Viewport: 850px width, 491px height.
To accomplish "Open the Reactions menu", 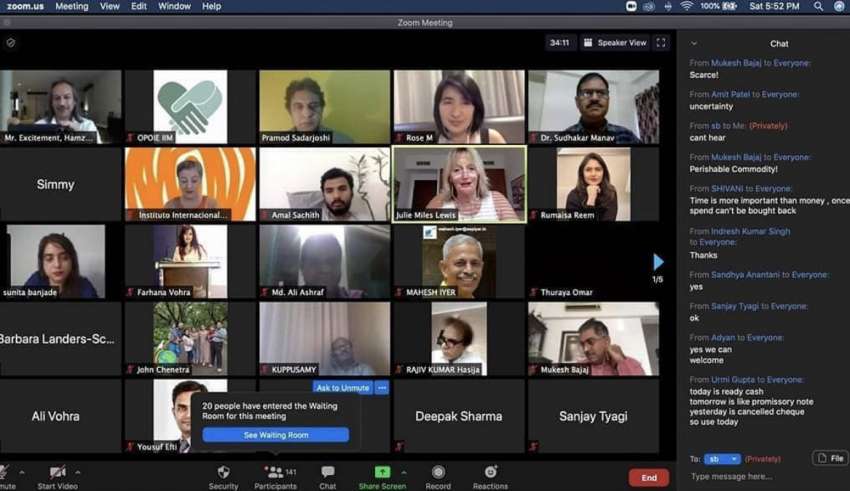I will coord(490,474).
